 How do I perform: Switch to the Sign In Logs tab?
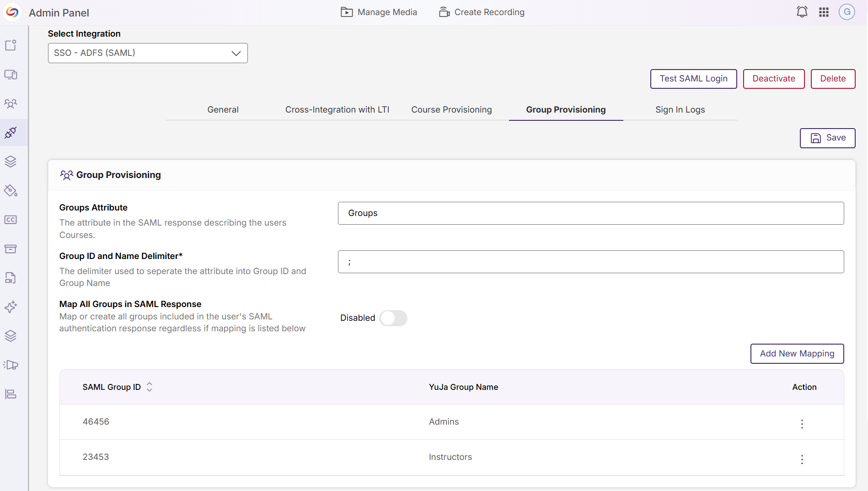(x=680, y=109)
